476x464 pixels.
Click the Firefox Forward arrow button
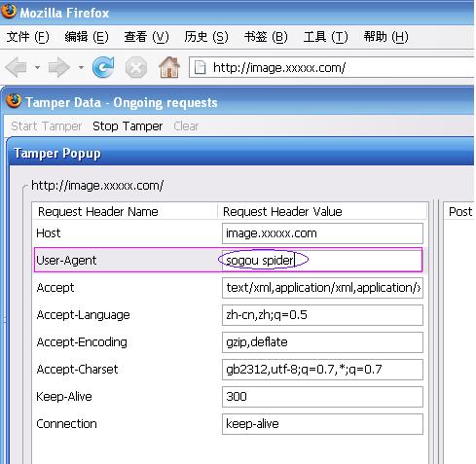click(x=59, y=67)
